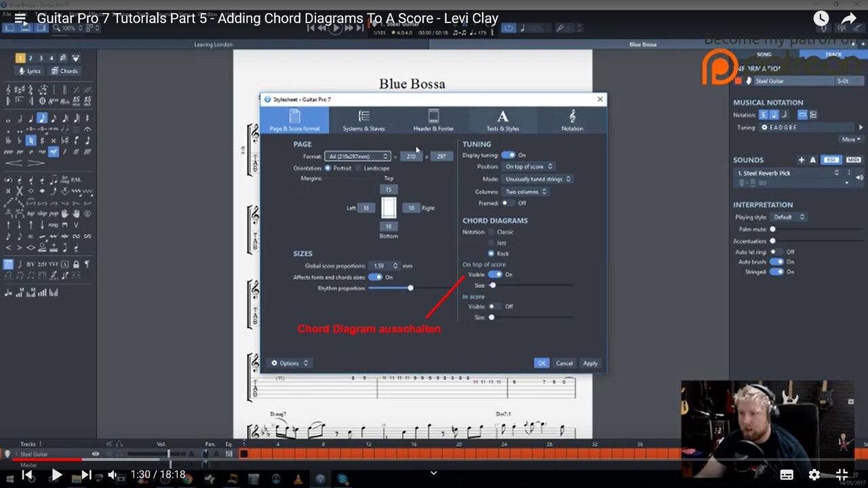
Task: Switch to Page & Score format tab
Action: pos(294,120)
